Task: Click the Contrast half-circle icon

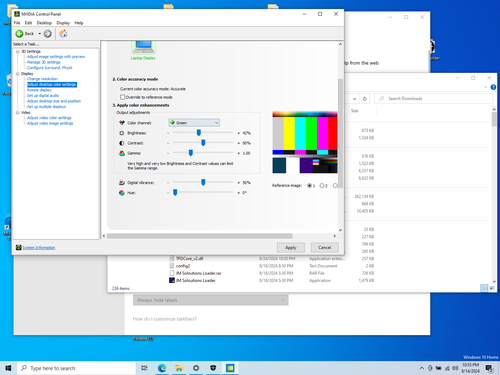Action: 122,143
